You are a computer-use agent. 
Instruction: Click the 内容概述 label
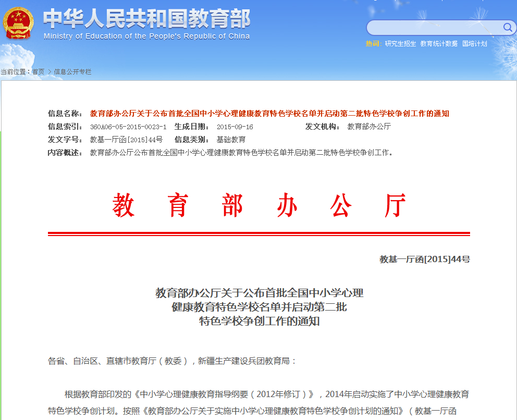pos(65,153)
